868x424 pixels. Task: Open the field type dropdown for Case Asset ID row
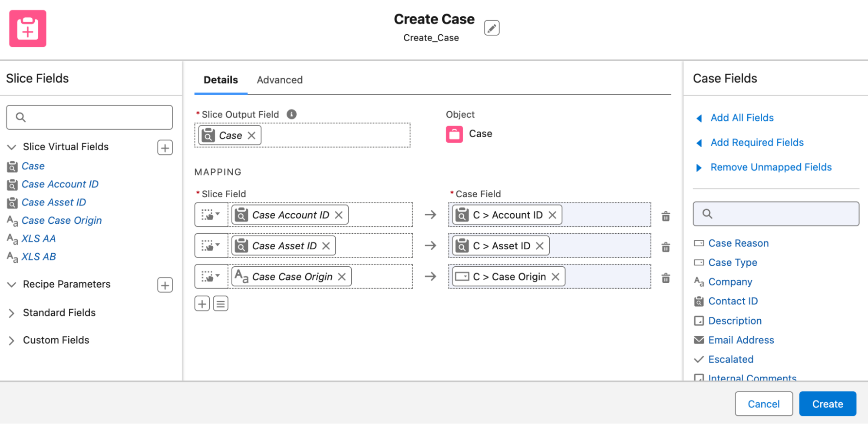(211, 246)
